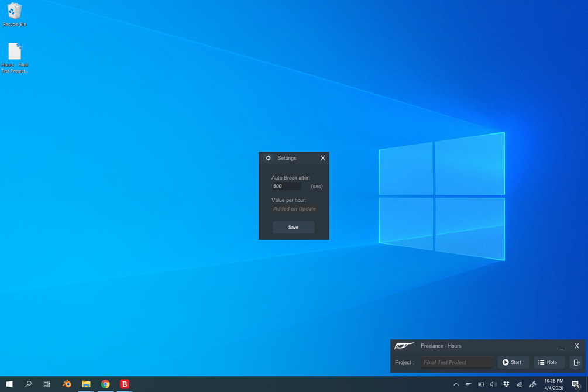Click the pen/link tray icon beside clock
588x392 pixels.
532,384
